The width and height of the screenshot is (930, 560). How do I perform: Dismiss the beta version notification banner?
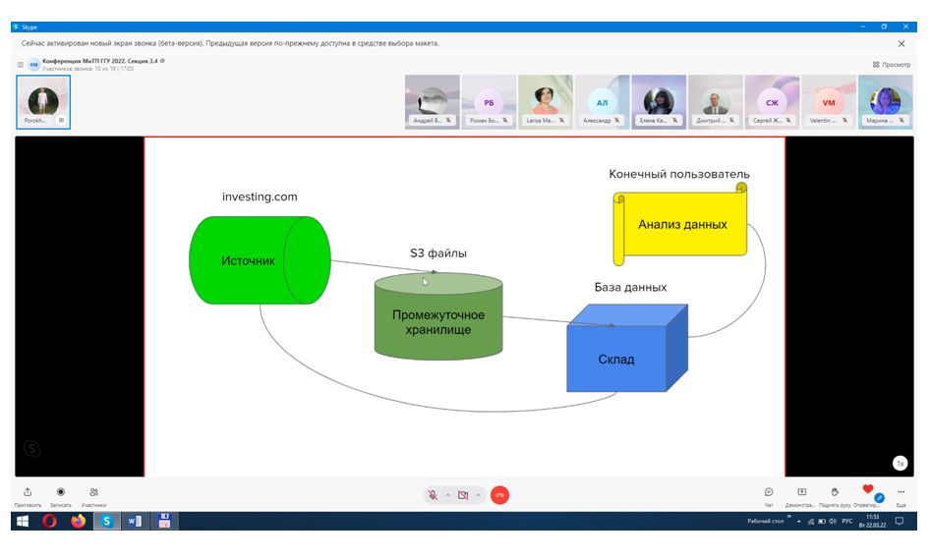pyautogui.click(x=901, y=43)
